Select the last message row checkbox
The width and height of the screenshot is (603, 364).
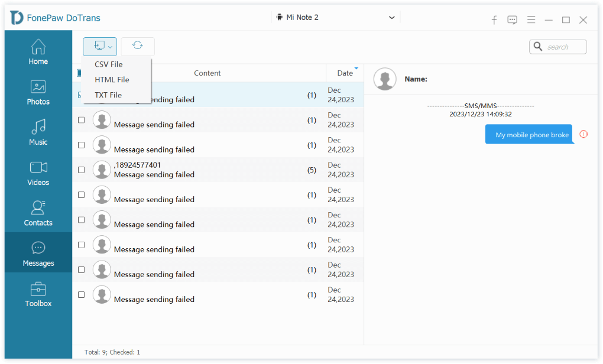pos(81,294)
